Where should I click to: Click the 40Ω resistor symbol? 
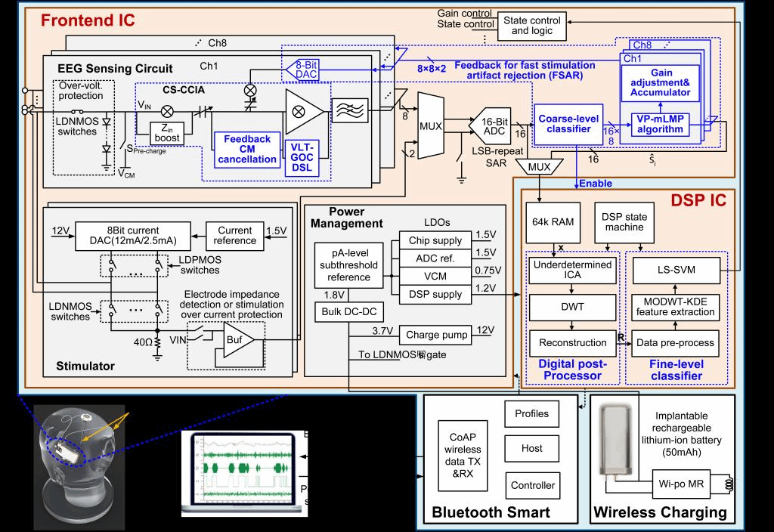click(x=157, y=342)
